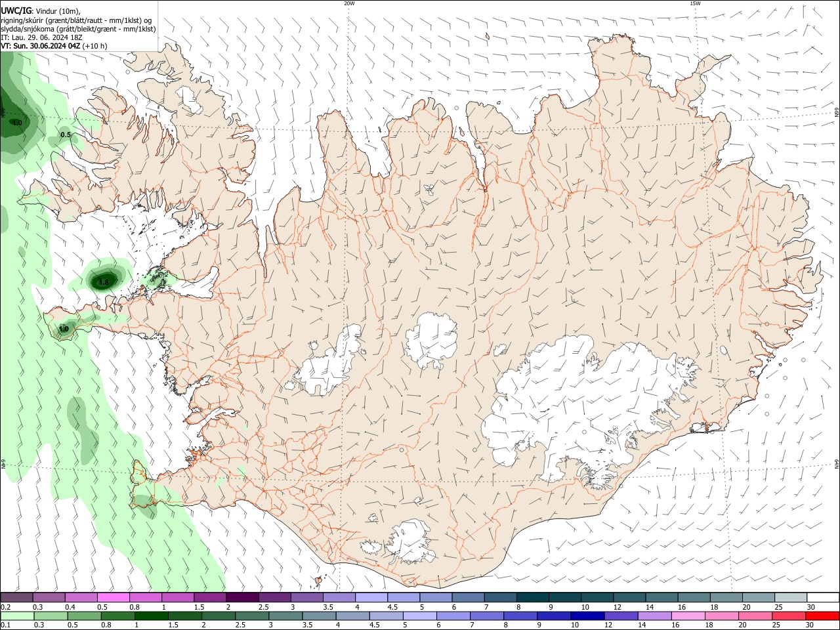Click the light periwinkle 4 mm snow legend swatch
The width and height of the screenshot is (840, 630).
tap(371, 598)
